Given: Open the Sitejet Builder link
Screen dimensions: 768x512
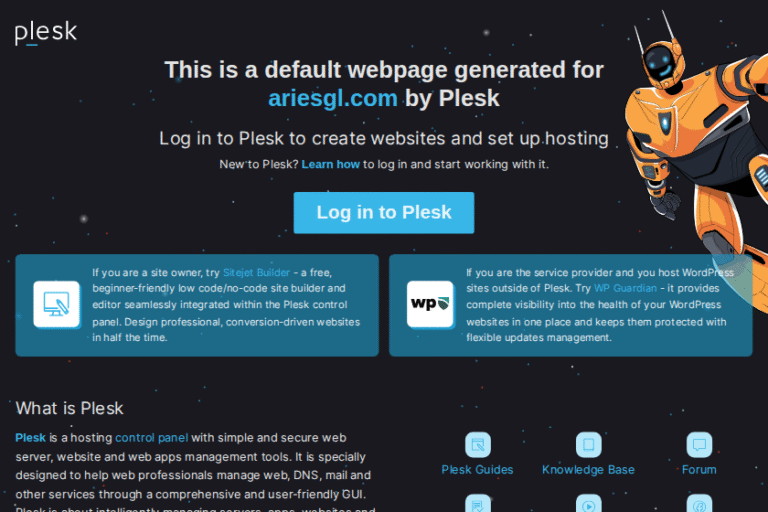Looking at the screenshot, I should [256, 272].
